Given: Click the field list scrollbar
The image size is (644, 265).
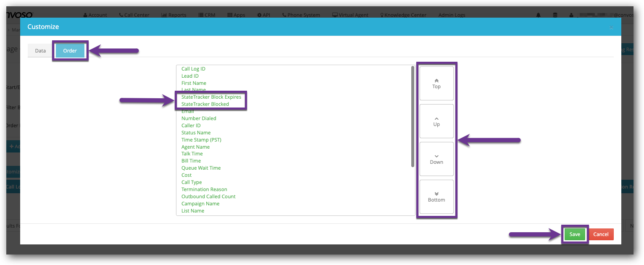Looking at the screenshot, I should (413, 117).
